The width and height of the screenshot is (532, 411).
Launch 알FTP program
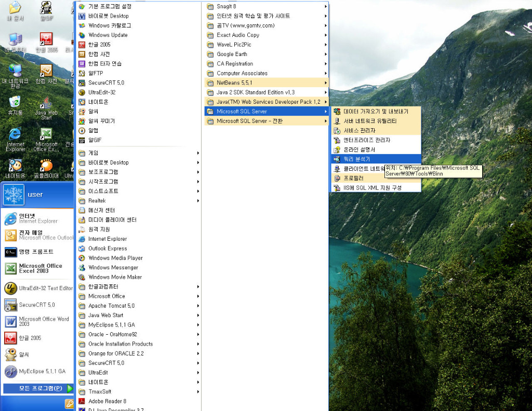138,73
